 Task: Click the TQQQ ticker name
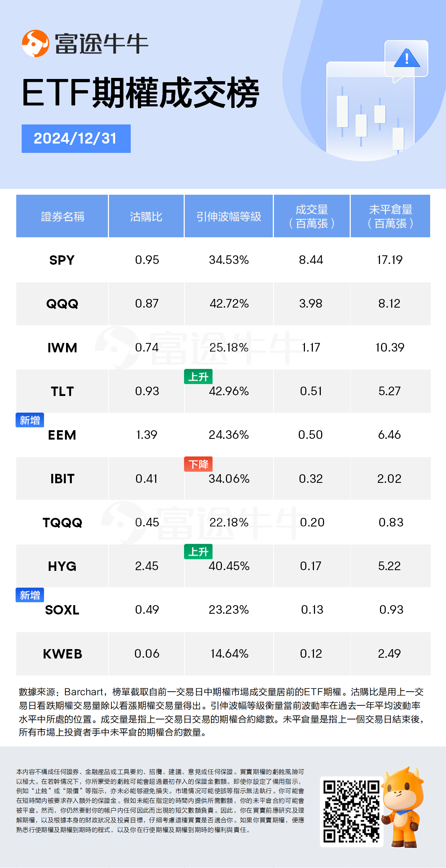coord(62,523)
